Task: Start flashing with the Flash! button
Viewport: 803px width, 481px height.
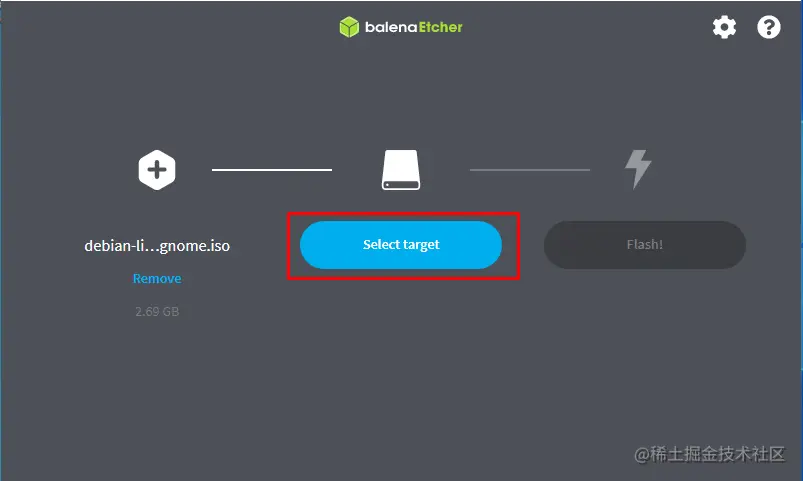Action: (x=645, y=245)
